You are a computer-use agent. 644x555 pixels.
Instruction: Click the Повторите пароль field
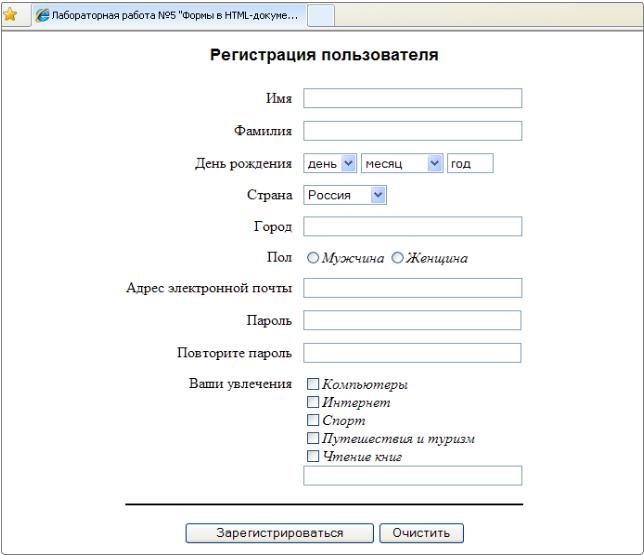[412, 353]
